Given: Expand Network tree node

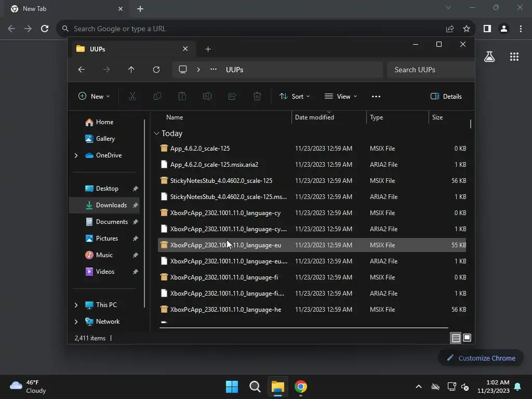Looking at the screenshot, I should point(76,322).
